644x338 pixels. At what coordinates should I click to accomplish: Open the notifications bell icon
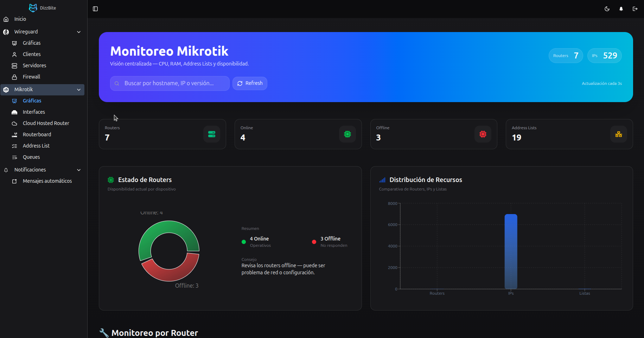click(x=621, y=9)
